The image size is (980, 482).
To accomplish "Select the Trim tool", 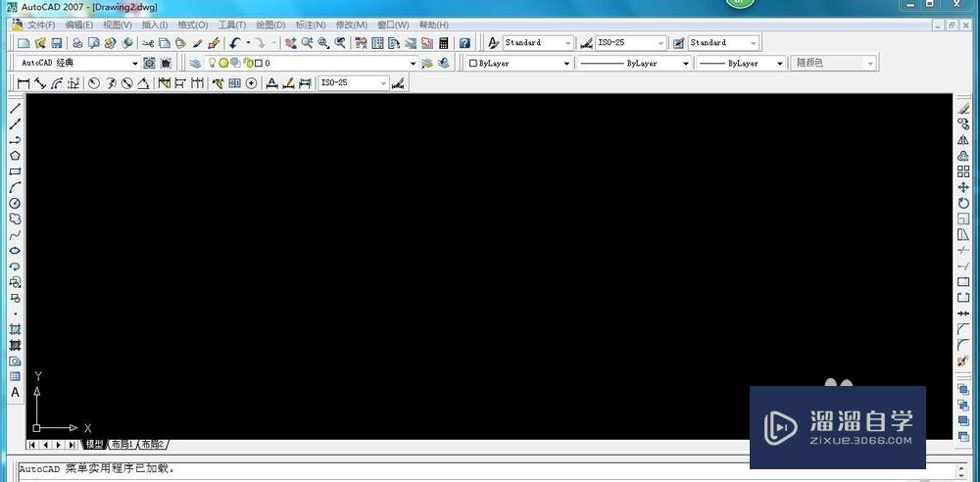I will [963, 250].
